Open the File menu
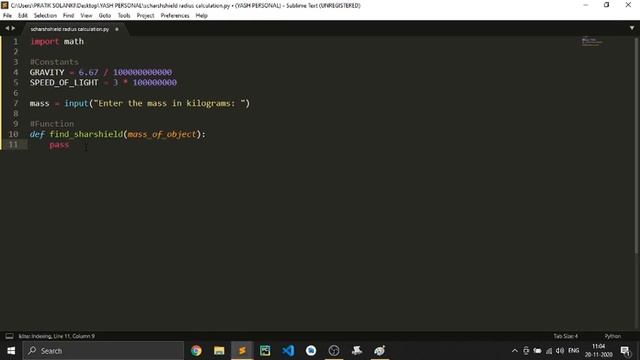Screen dimensions: 640x360 tap(7, 16)
